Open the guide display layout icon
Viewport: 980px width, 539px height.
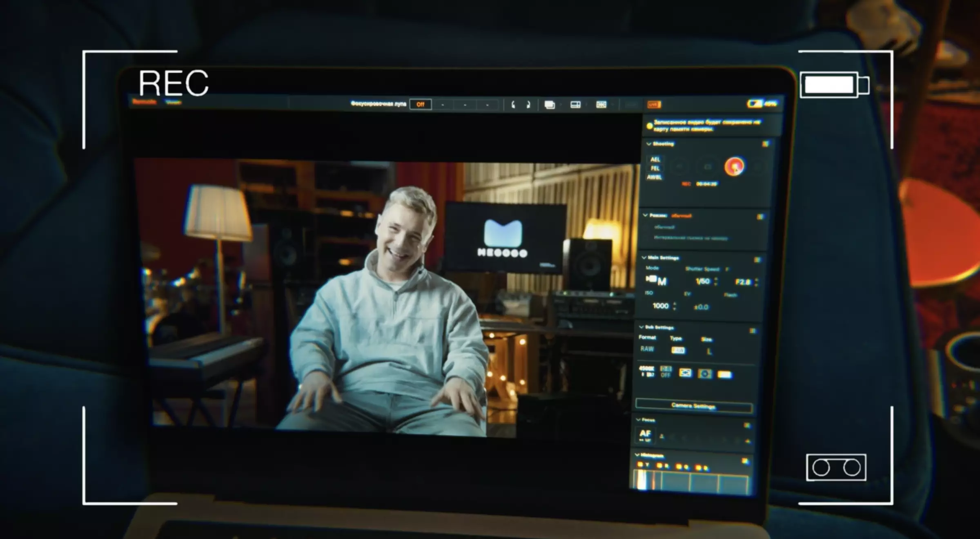coord(575,105)
